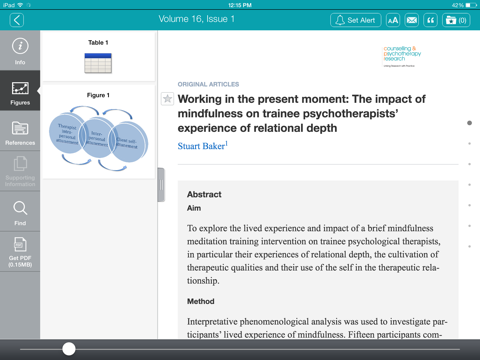Open the saved articles folder (0)
Screen dimensions: 480x360
click(x=456, y=20)
